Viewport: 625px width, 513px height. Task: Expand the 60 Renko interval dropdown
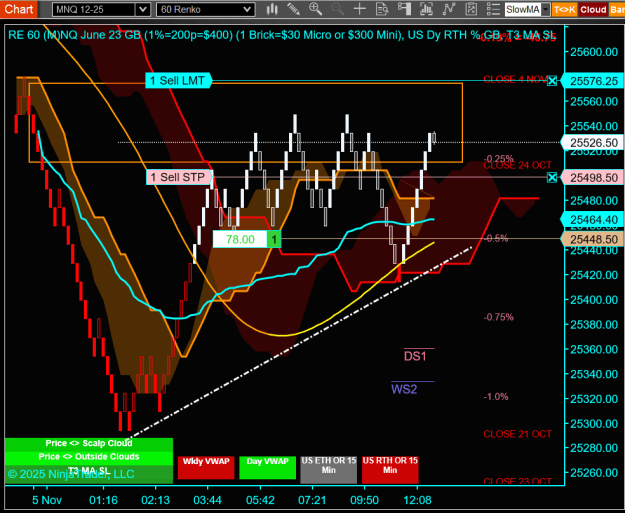(x=247, y=9)
